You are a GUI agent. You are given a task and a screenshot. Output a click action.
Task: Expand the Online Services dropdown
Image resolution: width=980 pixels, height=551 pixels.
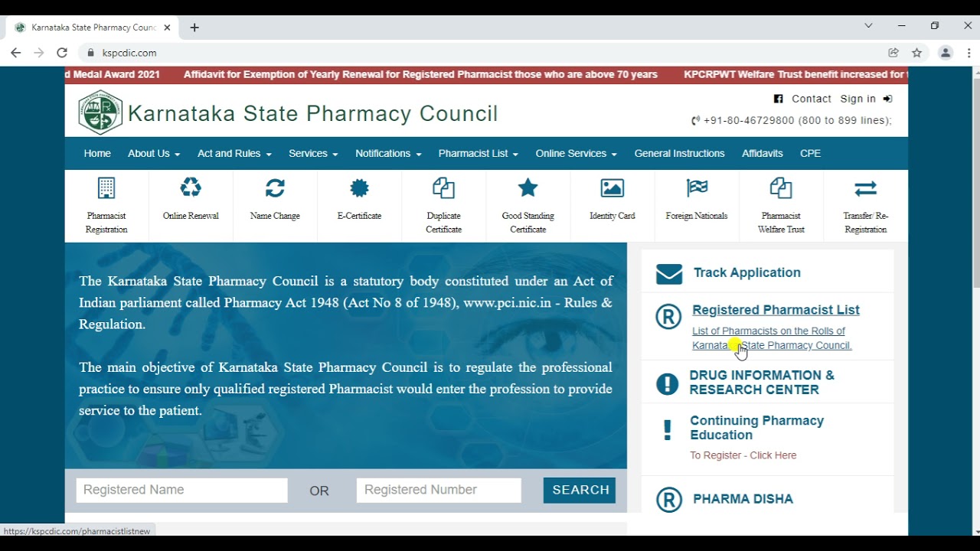click(x=577, y=154)
